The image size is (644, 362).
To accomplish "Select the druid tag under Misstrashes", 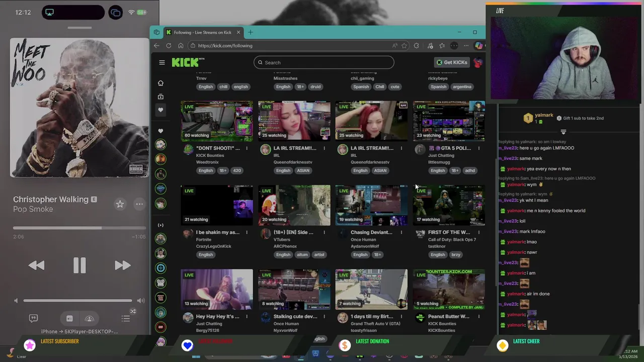I will tap(315, 86).
